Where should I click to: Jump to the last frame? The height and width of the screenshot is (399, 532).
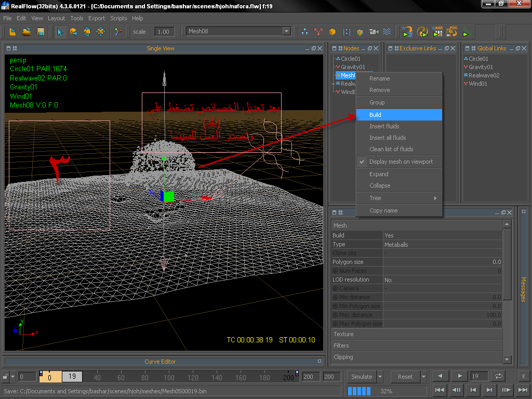pos(523,390)
